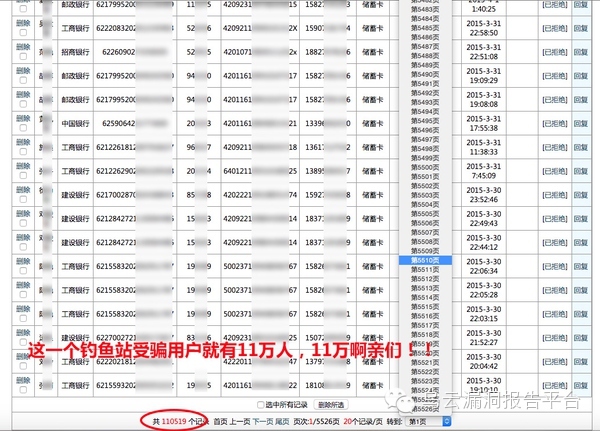Click 删除 link in row 2015-3-30 22:05:28
Screen dimensions: 600x431
[x=23, y=285]
